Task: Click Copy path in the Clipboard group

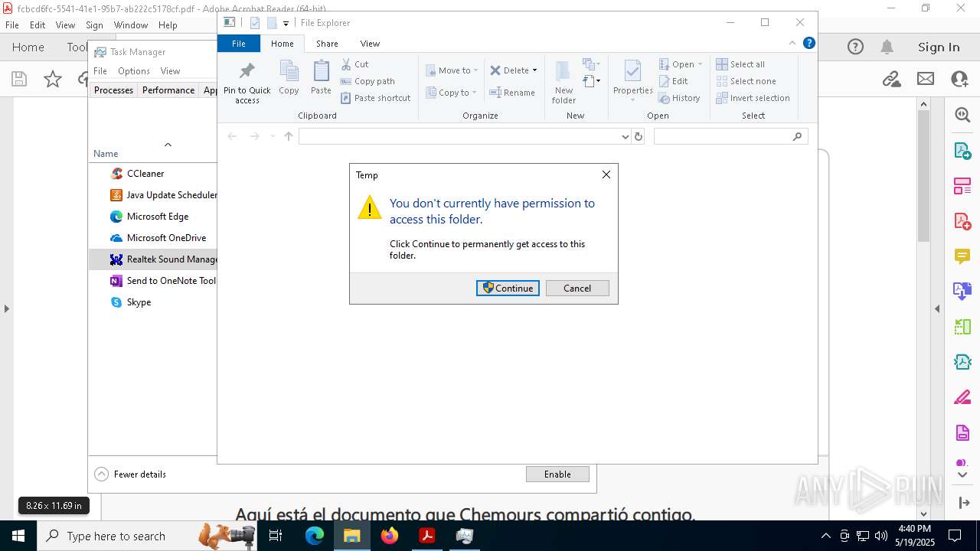Action: click(367, 81)
